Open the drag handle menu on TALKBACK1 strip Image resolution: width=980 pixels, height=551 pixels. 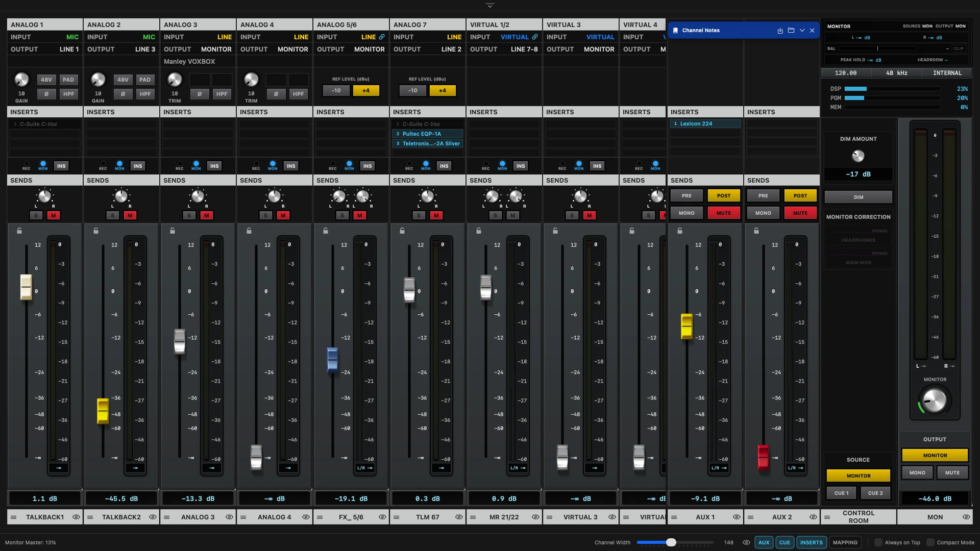pyautogui.click(x=14, y=517)
